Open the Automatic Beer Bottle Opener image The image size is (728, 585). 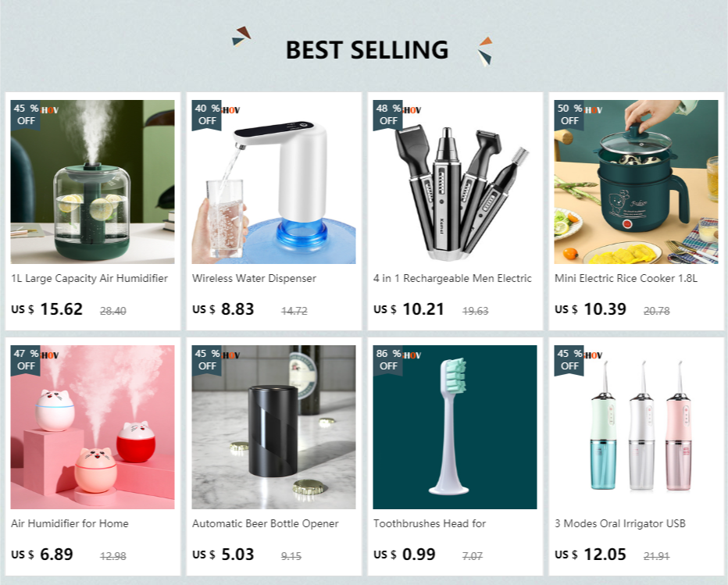pyautogui.click(x=273, y=426)
